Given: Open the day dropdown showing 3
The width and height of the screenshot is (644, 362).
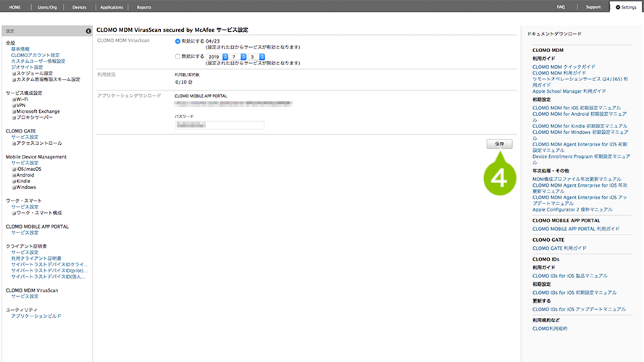Looking at the screenshot, I should click(x=257, y=56).
